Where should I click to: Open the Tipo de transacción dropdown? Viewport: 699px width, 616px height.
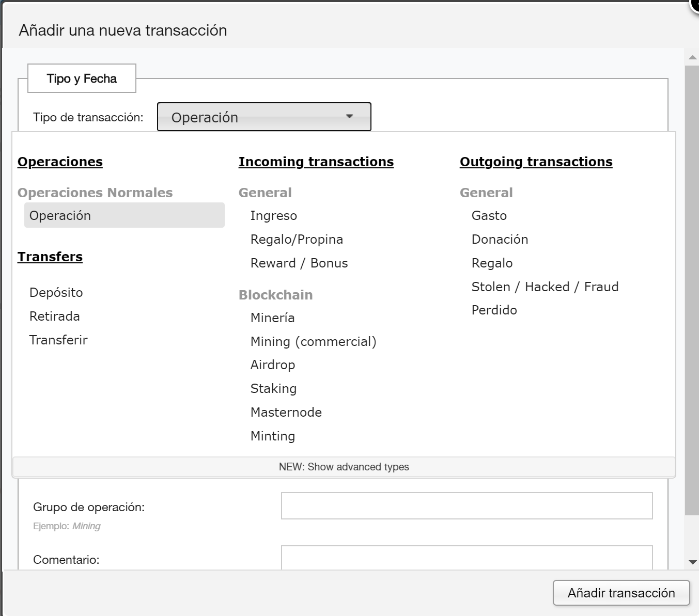(x=264, y=117)
